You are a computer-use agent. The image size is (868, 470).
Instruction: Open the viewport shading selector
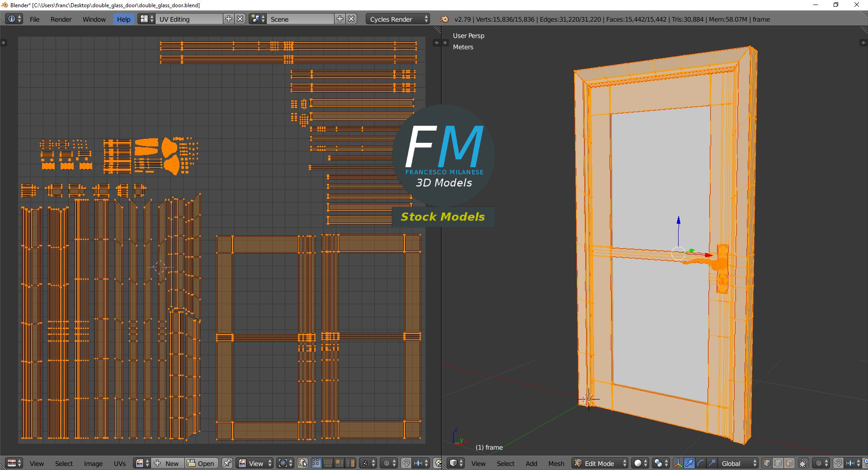pyautogui.click(x=640, y=463)
